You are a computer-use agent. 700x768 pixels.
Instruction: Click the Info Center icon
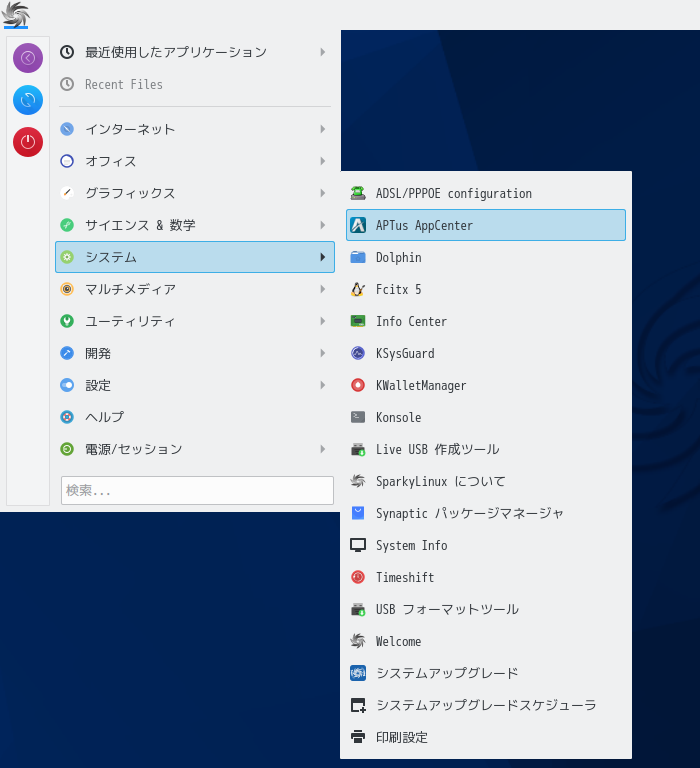click(x=358, y=321)
